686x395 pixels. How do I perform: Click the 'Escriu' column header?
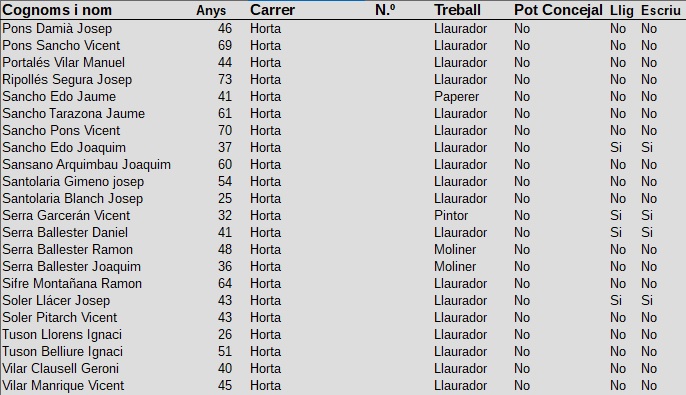click(661, 10)
